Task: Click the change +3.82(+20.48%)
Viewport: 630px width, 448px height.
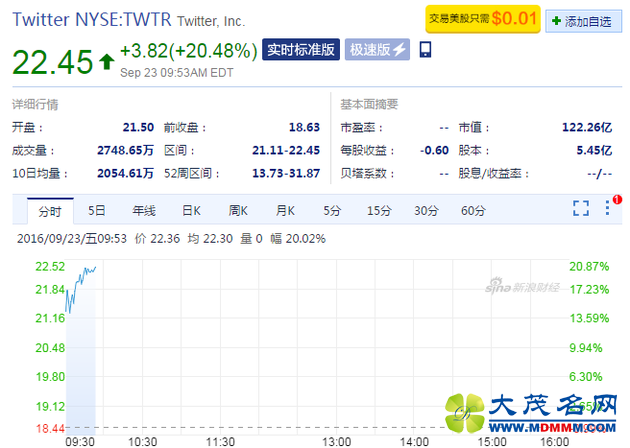Action: pos(188,51)
